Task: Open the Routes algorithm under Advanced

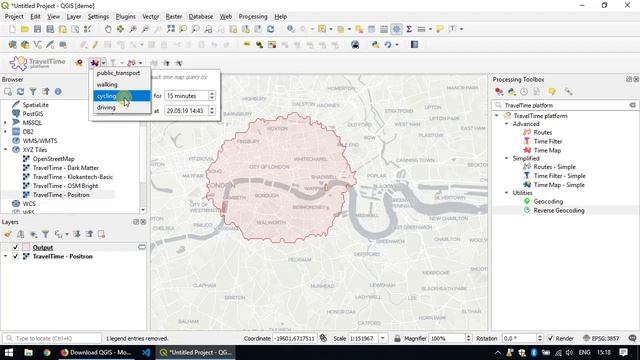Action: click(542, 132)
